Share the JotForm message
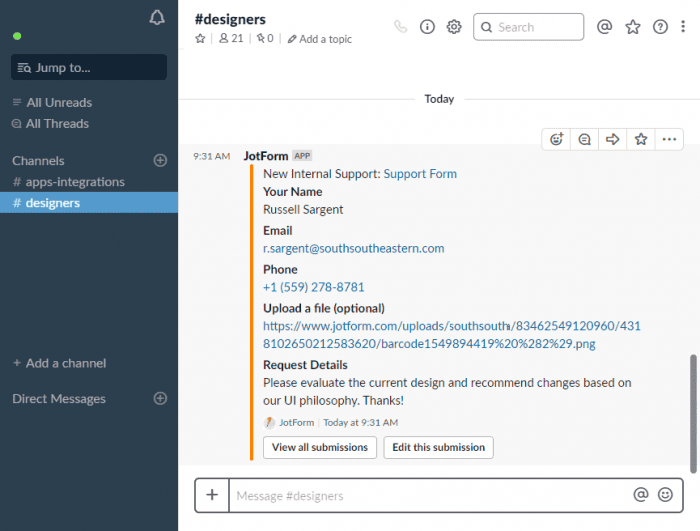 pyautogui.click(x=613, y=140)
